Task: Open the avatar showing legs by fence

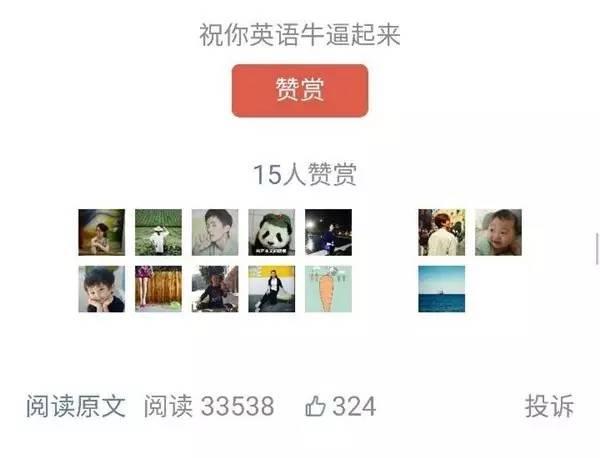Action: pos(158,289)
